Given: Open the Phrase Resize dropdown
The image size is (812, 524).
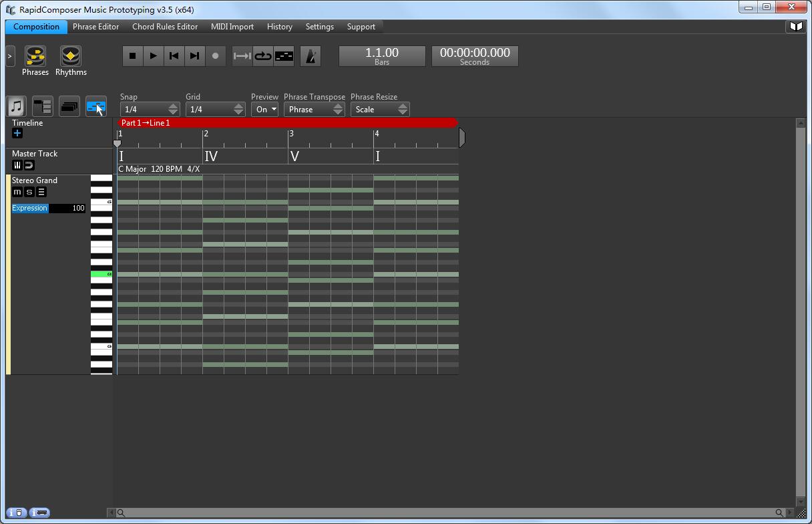Looking at the screenshot, I should click(379, 110).
